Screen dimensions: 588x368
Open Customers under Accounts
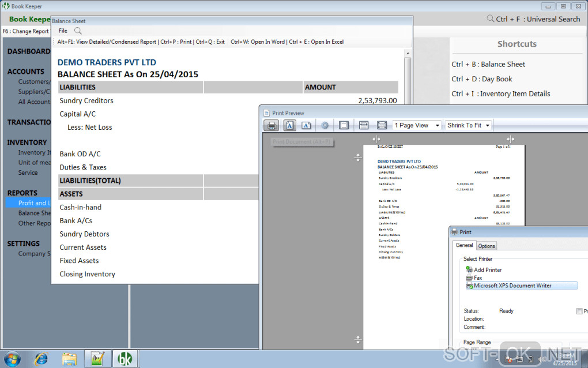pyautogui.click(x=34, y=81)
